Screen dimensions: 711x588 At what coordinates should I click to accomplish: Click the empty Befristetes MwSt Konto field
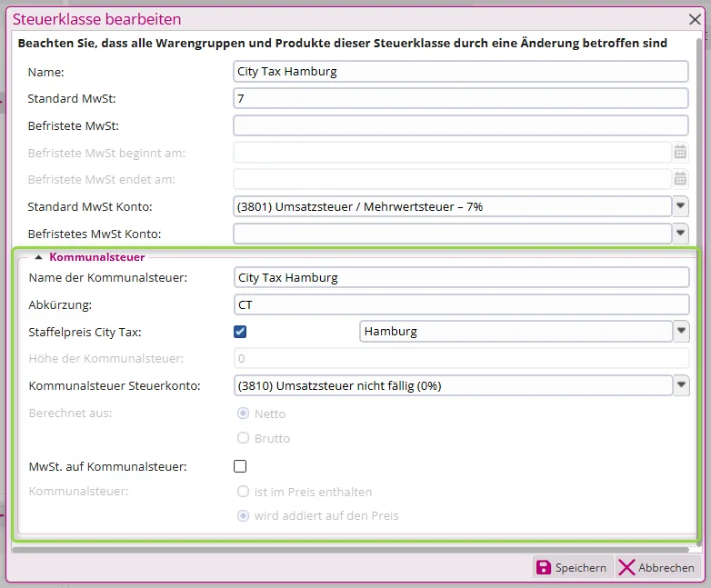pos(453,234)
